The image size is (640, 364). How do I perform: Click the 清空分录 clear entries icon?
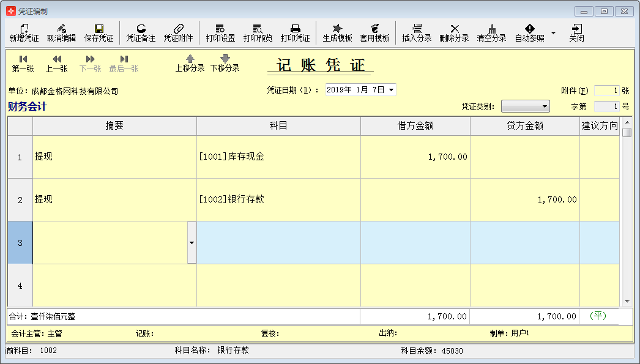[x=493, y=33]
